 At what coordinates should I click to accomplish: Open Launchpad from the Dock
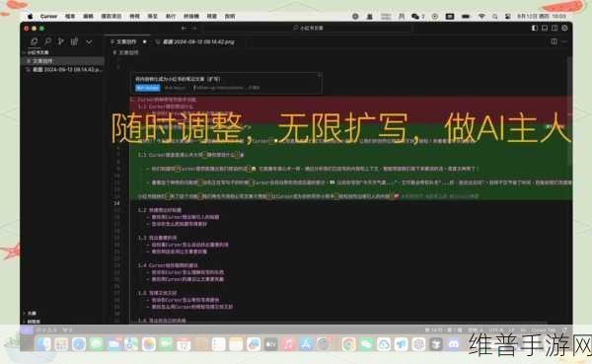point(61,344)
